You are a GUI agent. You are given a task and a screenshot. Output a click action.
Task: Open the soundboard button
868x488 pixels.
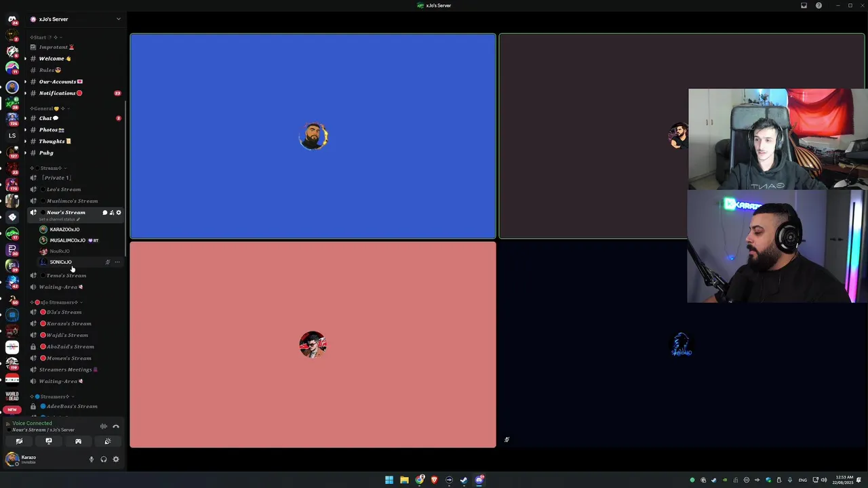pyautogui.click(x=108, y=441)
